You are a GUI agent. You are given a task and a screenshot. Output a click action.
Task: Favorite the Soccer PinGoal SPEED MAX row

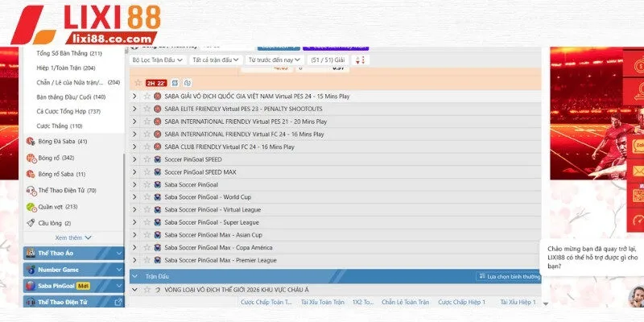tap(147, 171)
